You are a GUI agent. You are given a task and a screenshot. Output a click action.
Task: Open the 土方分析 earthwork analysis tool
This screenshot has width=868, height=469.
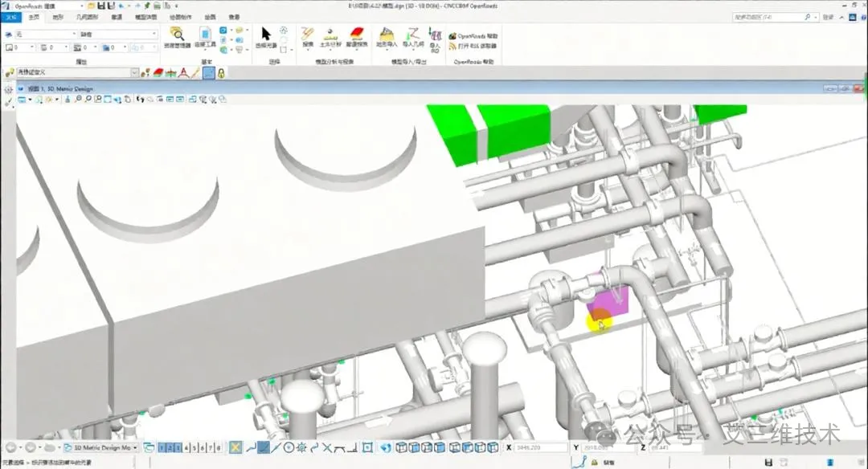(x=330, y=38)
